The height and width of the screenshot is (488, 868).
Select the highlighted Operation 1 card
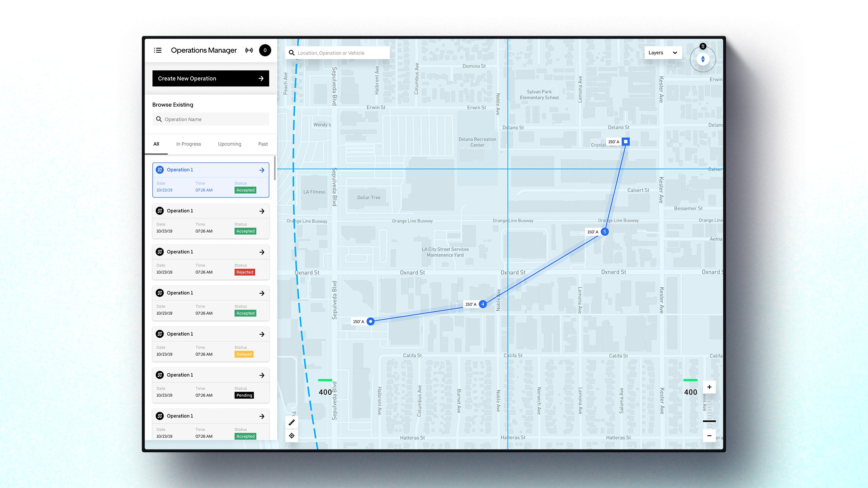(211, 180)
